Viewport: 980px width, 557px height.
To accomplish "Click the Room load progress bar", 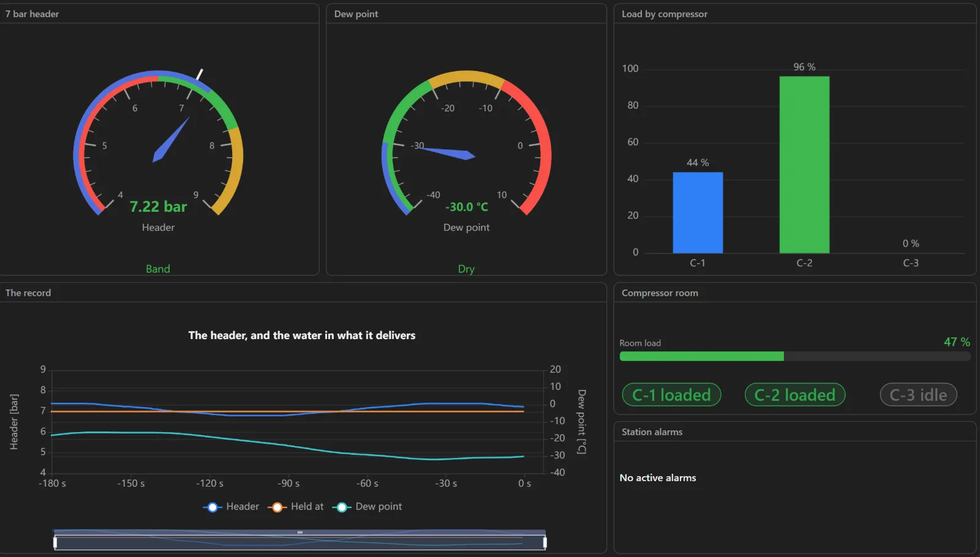I will (x=795, y=356).
